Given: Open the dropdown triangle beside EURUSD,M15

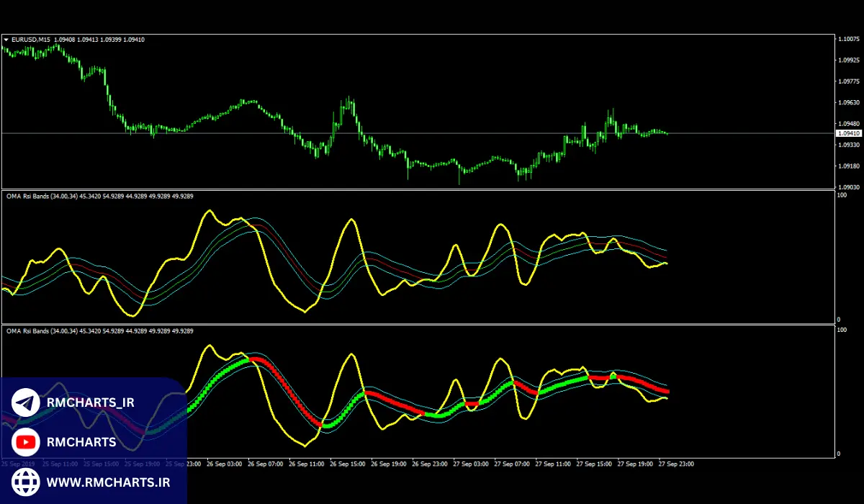Looking at the screenshot, I should pyautogui.click(x=6, y=40).
